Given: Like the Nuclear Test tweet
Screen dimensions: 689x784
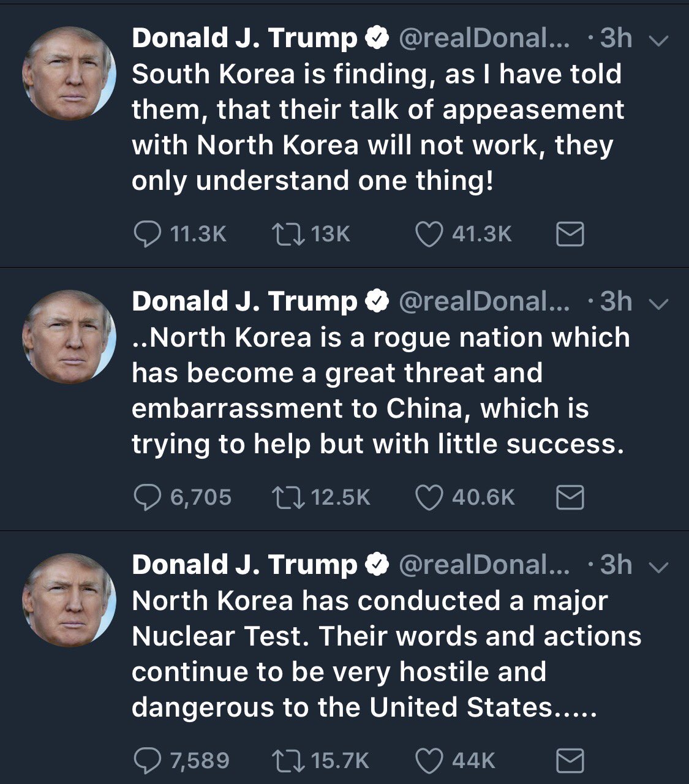Looking at the screenshot, I should coord(429,761).
